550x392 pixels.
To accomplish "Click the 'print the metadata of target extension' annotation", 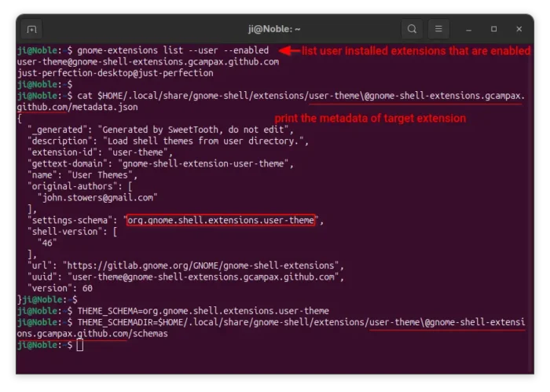I will click(x=368, y=119).
